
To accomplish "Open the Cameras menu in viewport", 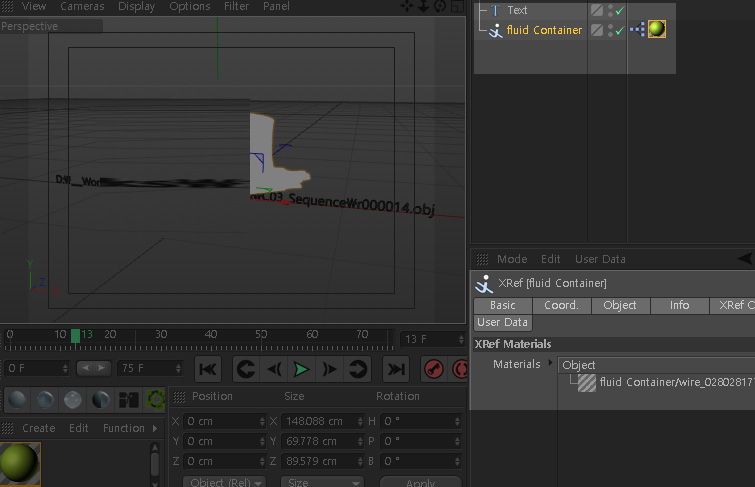I will click(x=82, y=7).
